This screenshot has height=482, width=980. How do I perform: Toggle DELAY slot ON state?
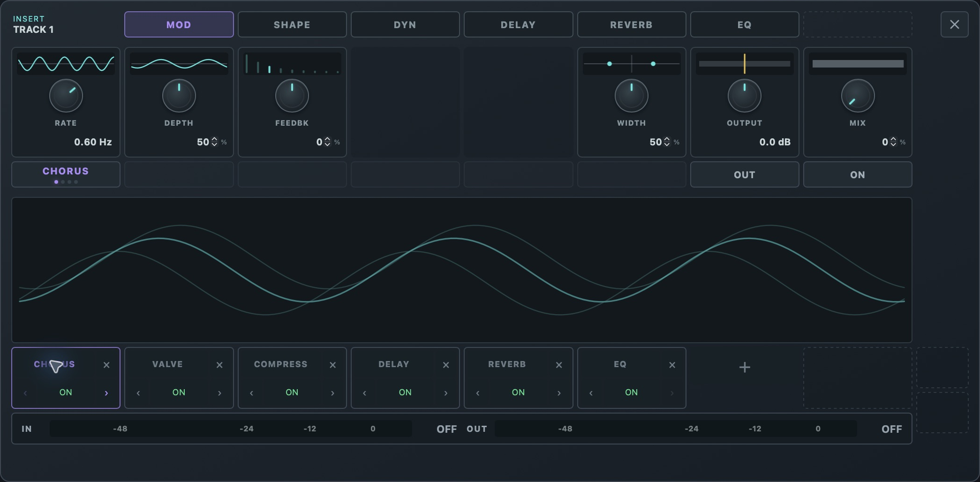coord(405,392)
